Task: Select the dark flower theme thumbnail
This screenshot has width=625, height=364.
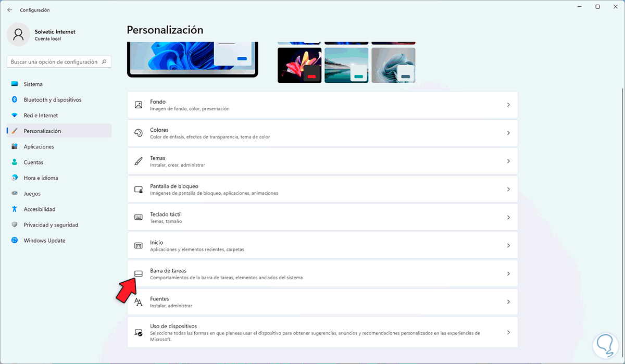Action: point(299,65)
